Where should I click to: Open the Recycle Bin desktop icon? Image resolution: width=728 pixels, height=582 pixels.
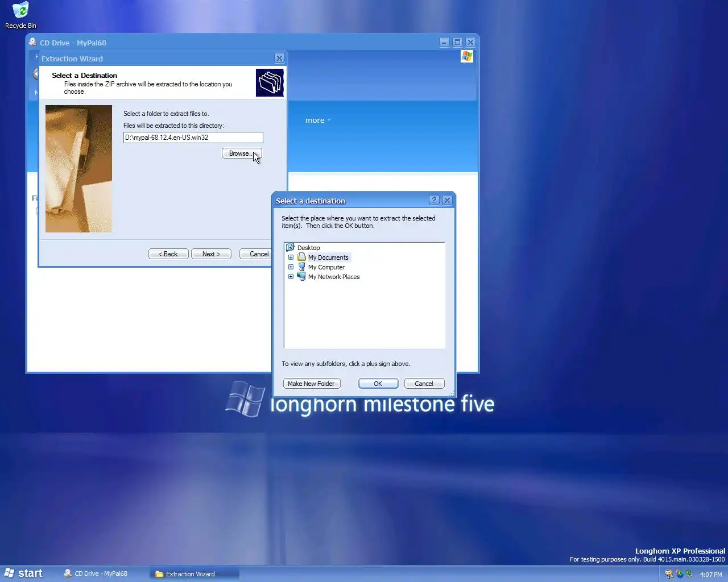[20, 15]
